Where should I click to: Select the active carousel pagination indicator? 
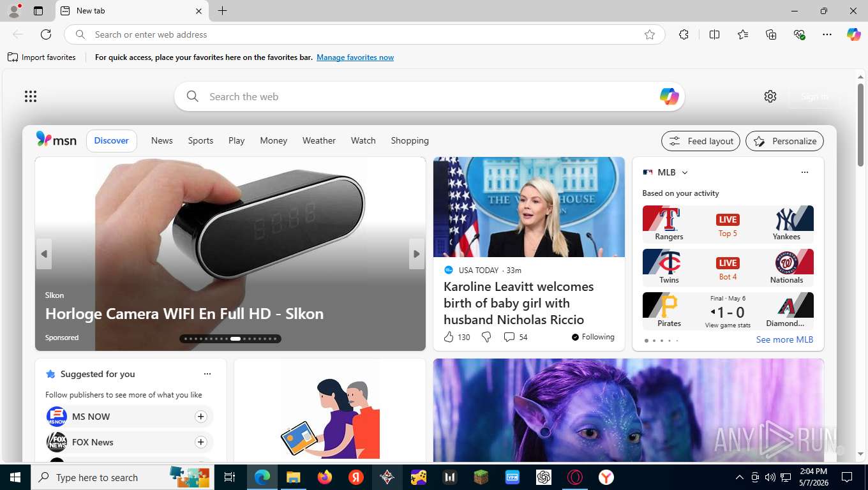click(x=236, y=339)
